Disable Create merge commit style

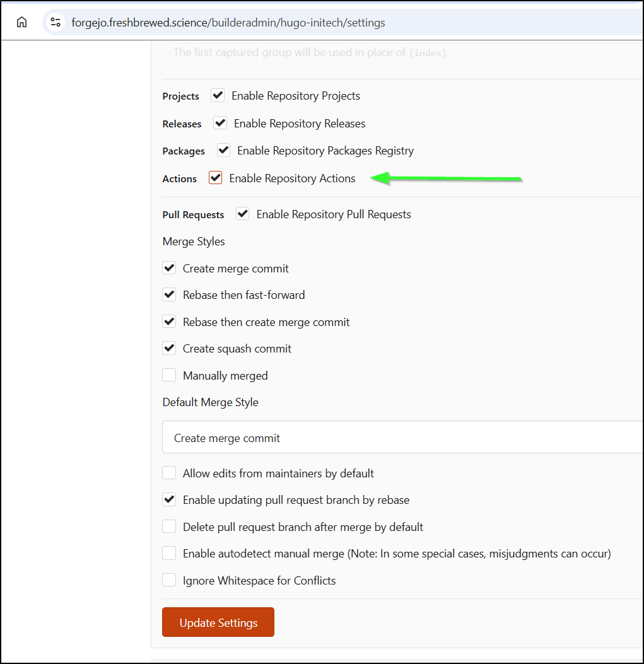(x=169, y=269)
